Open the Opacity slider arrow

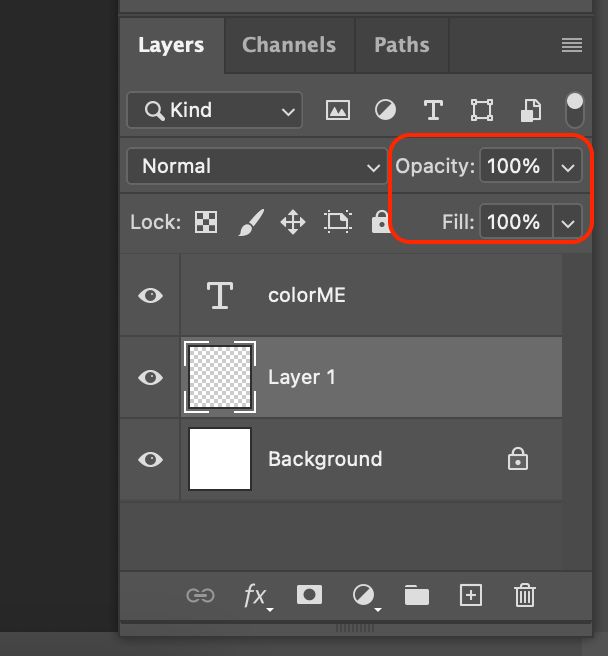pyautogui.click(x=567, y=166)
